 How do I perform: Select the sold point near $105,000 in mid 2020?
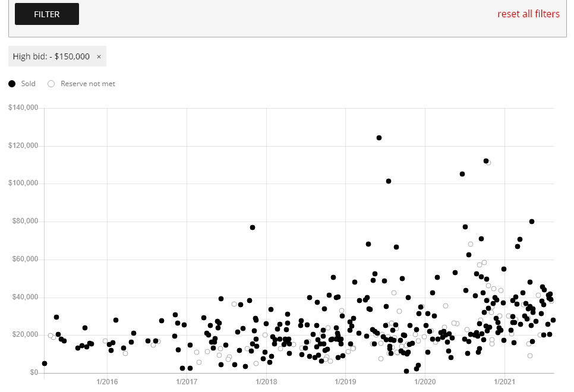click(x=462, y=174)
